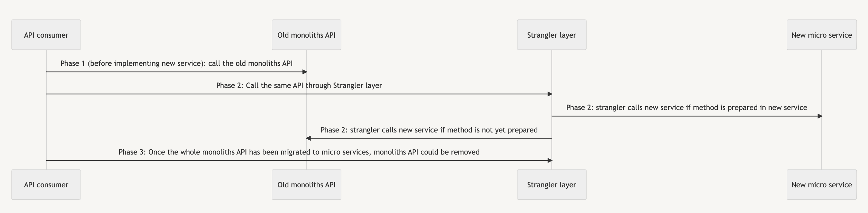Click the Phase 1 arrowhead at Old monoliths lifeline

304,72
